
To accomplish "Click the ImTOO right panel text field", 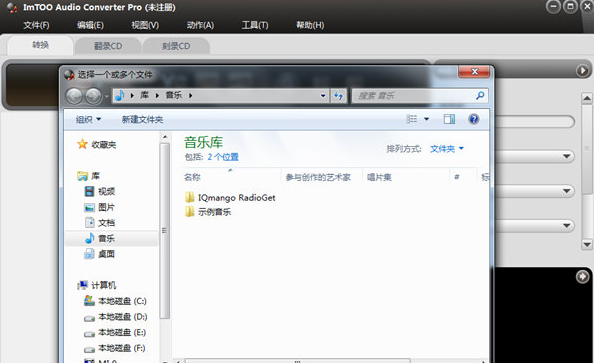I will click(535, 122).
